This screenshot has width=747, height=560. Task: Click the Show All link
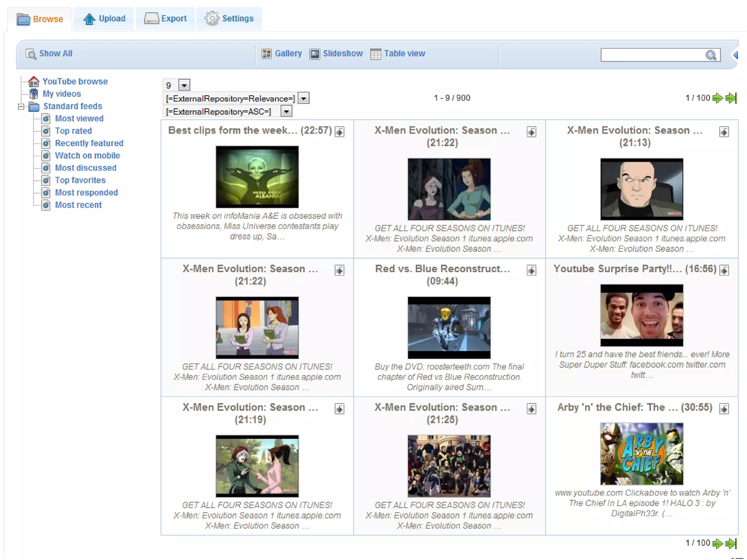[49, 54]
